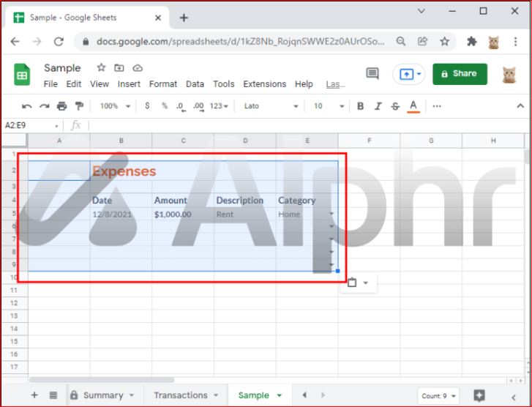
Task: Open the File menu
Action: (x=50, y=84)
